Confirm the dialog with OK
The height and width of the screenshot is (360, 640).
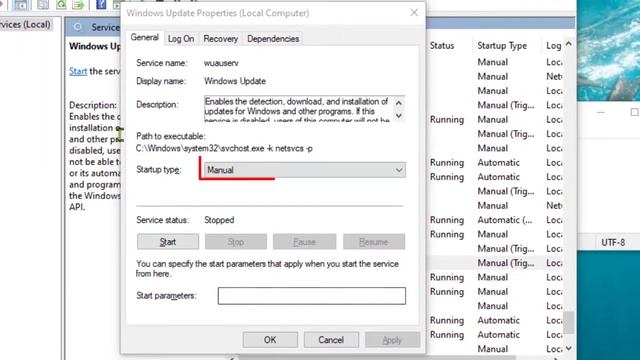point(270,340)
